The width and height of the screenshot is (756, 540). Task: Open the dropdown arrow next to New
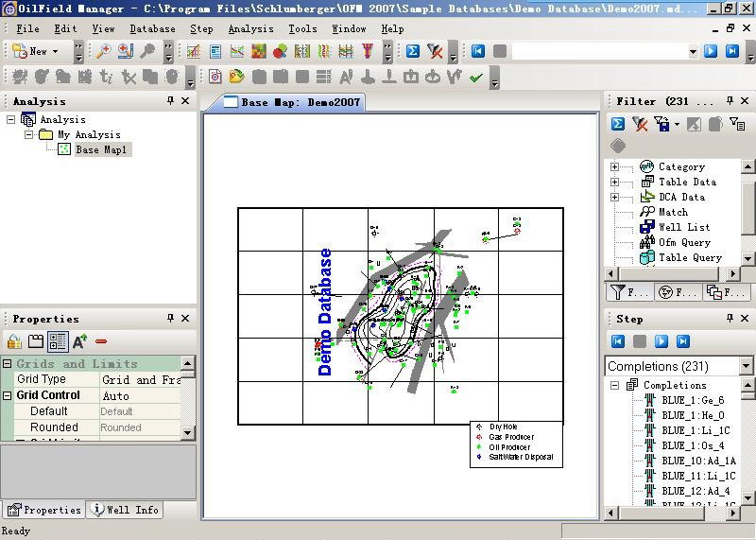coord(56,51)
